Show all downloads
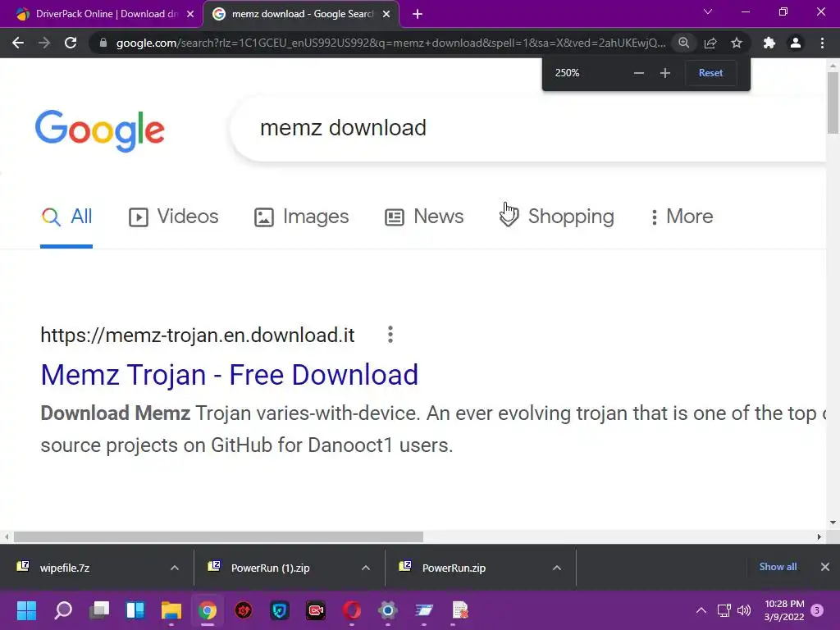Viewport: 840px width, 630px height. pyautogui.click(x=778, y=567)
